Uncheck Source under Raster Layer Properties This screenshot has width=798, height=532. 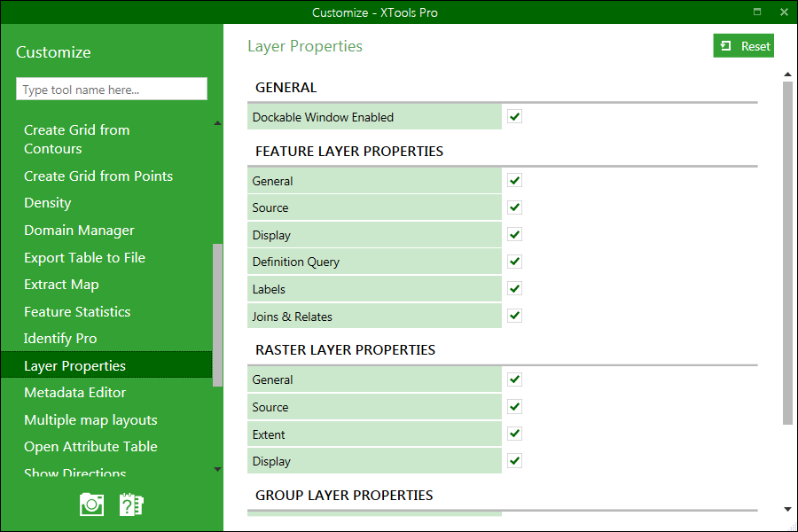point(514,407)
